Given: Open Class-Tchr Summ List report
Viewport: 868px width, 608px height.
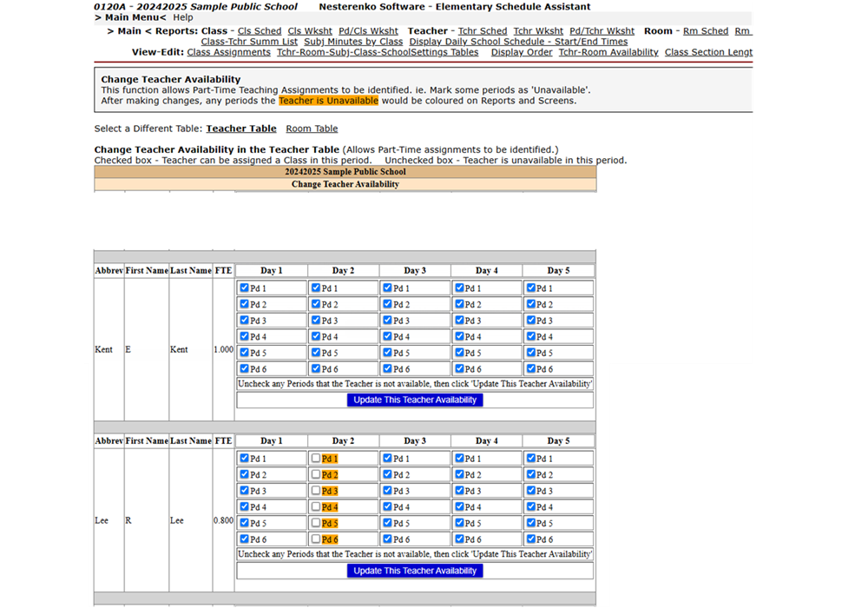Looking at the screenshot, I should [x=249, y=42].
